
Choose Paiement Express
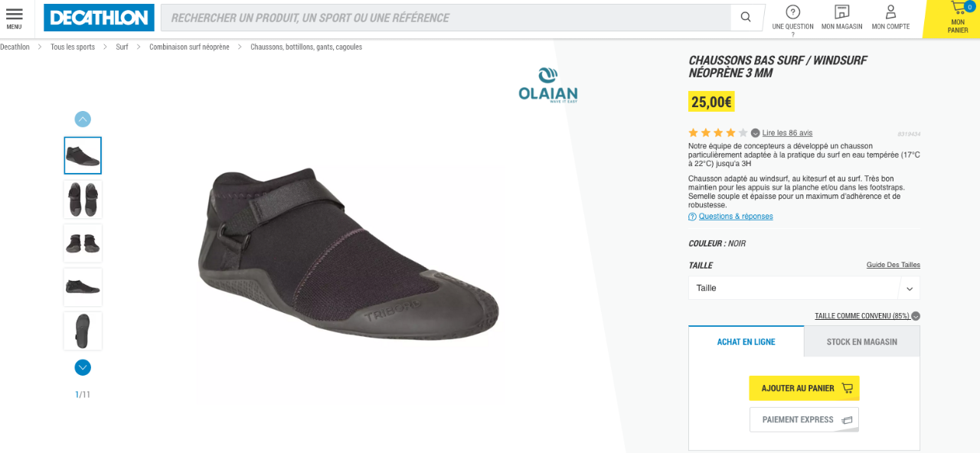(805, 419)
